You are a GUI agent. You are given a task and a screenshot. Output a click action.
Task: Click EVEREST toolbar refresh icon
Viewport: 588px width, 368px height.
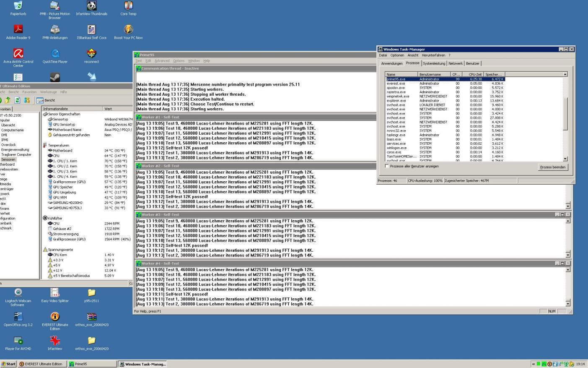point(17,100)
